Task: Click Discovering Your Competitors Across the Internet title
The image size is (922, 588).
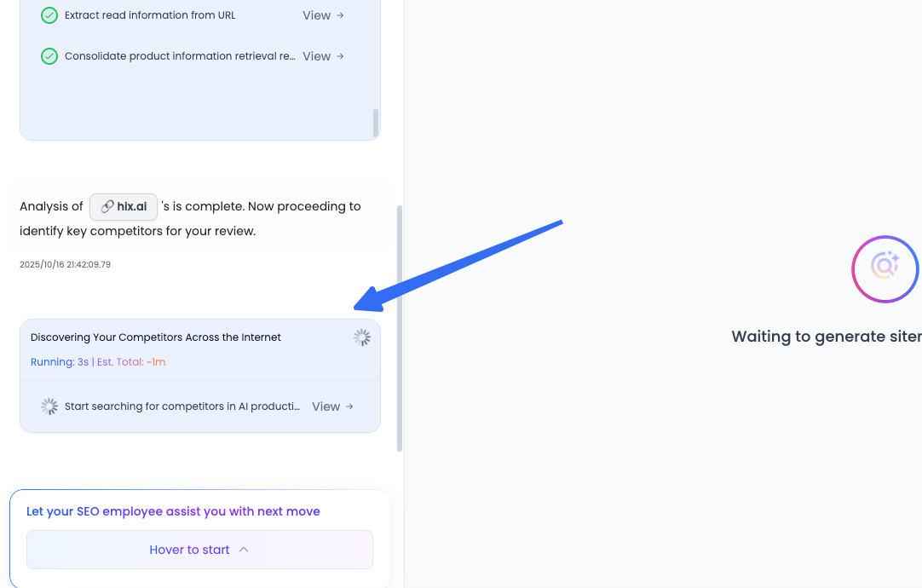Action: point(156,337)
